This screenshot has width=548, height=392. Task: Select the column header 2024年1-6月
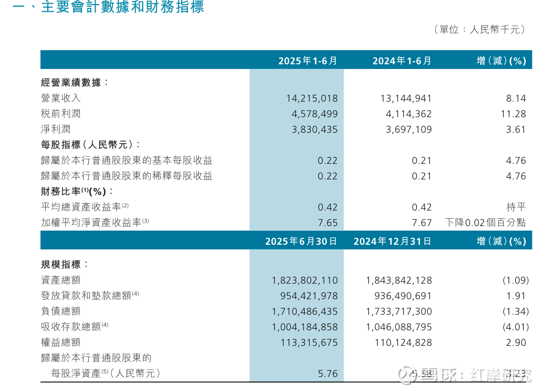[x=402, y=61]
